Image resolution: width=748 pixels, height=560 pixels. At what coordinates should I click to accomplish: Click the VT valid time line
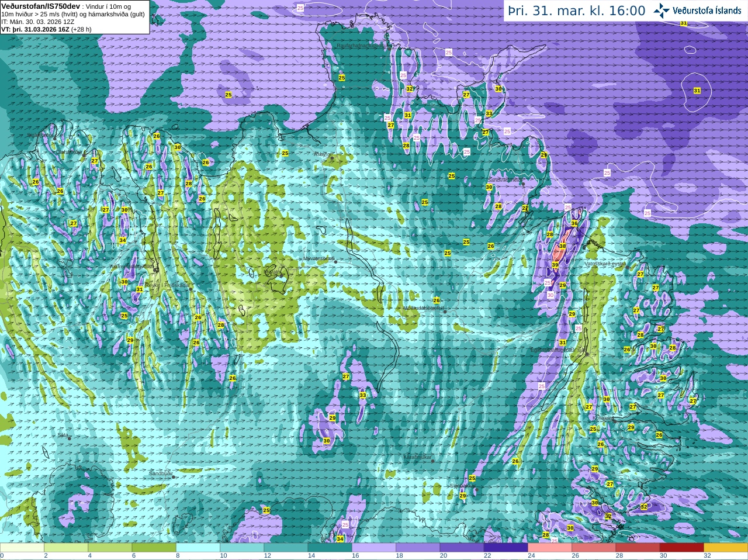[47, 29]
